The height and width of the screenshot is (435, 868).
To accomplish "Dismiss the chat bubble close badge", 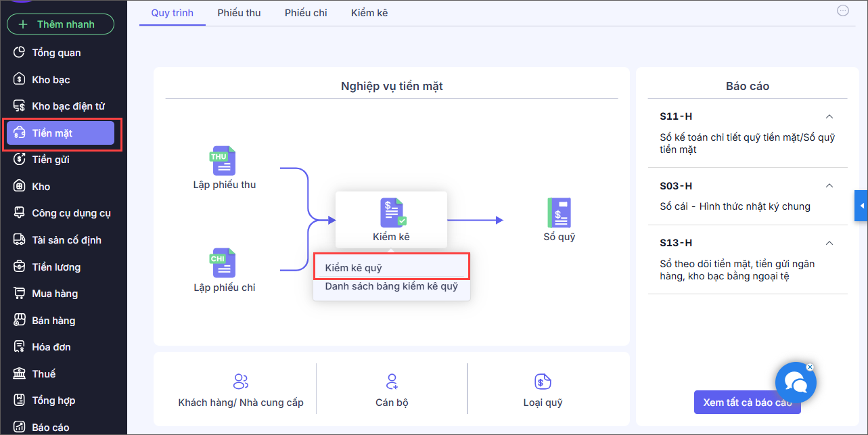I will click(810, 367).
